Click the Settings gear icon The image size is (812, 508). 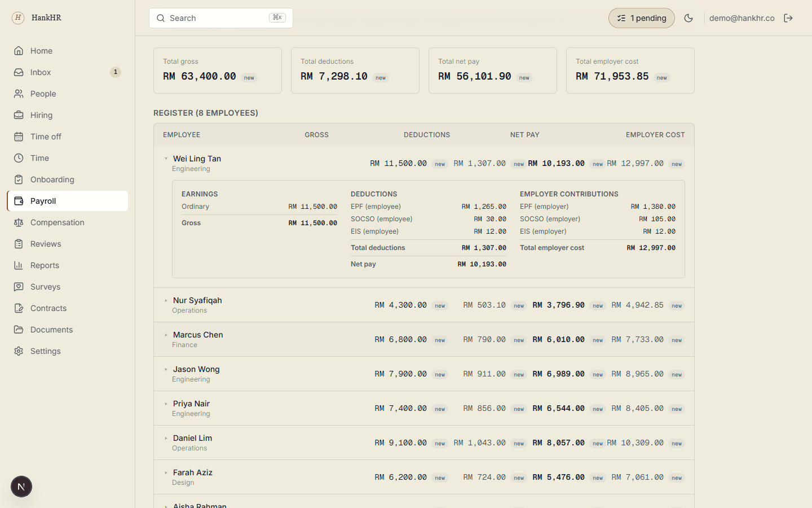(x=19, y=351)
